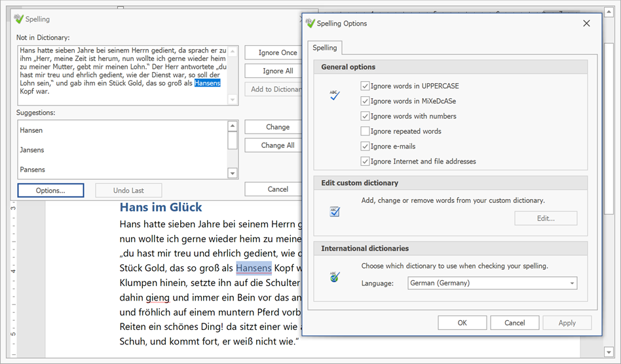Image resolution: width=621 pixels, height=364 pixels.
Task: Click the International dictionaries globe icon
Action: pyautogui.click(x=335, y=277)
